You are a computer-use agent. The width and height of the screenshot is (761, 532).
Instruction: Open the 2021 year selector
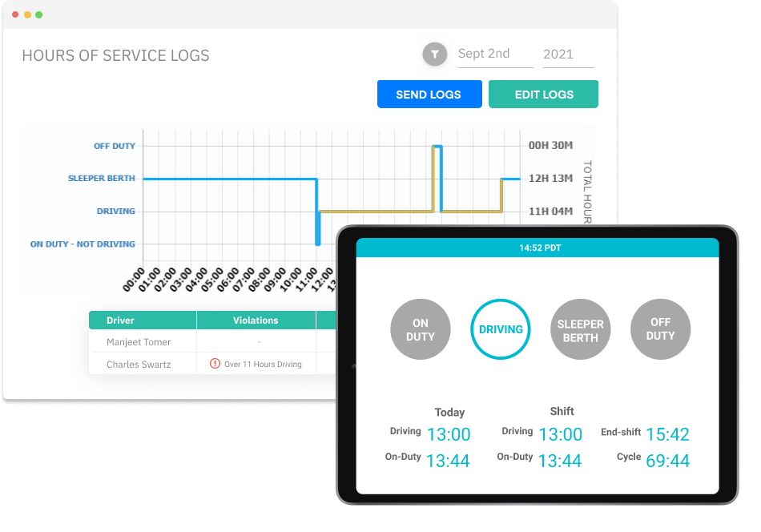[x=567, y=55]
